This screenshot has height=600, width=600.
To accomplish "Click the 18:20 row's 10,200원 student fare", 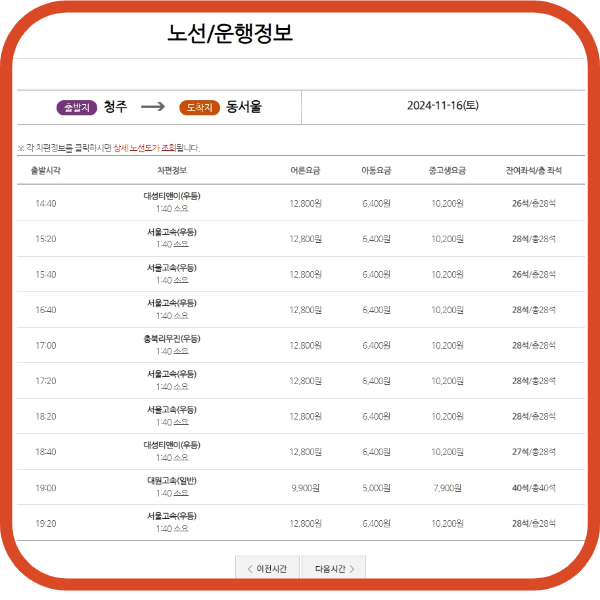I will 447,416.
